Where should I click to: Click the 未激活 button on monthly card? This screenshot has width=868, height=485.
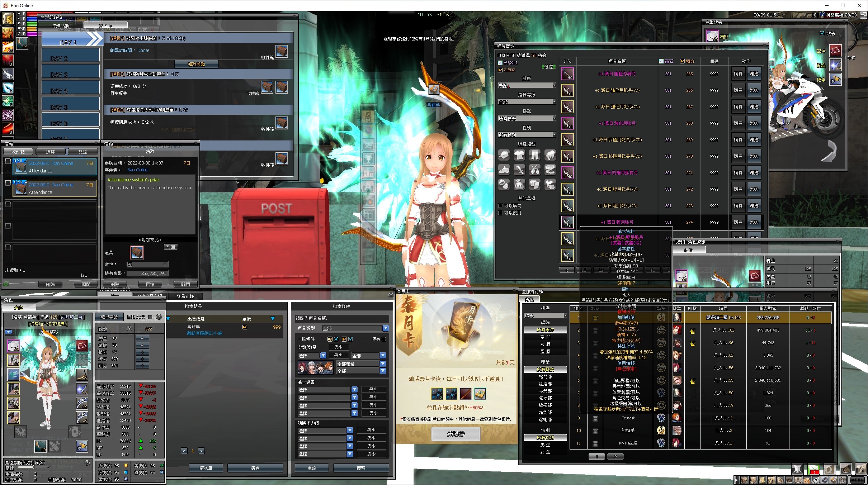(456, 434)
